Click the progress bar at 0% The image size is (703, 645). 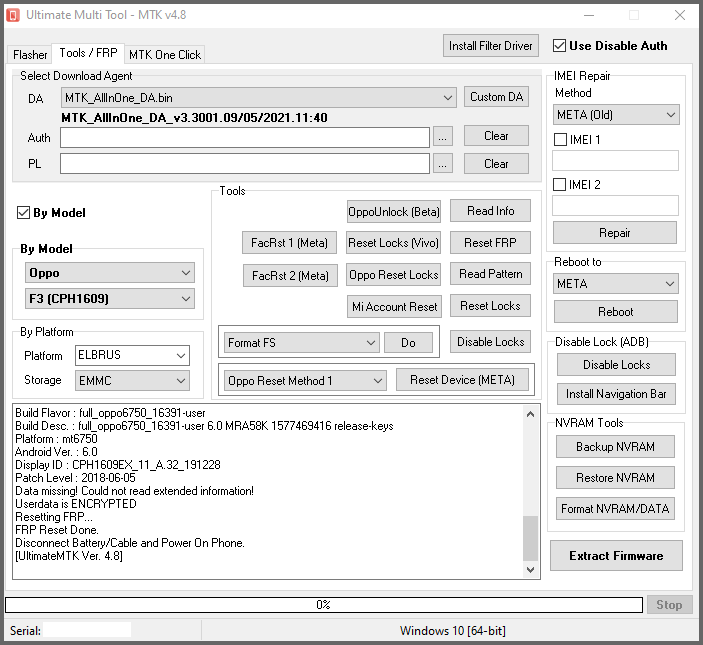[x=323, y=605]
